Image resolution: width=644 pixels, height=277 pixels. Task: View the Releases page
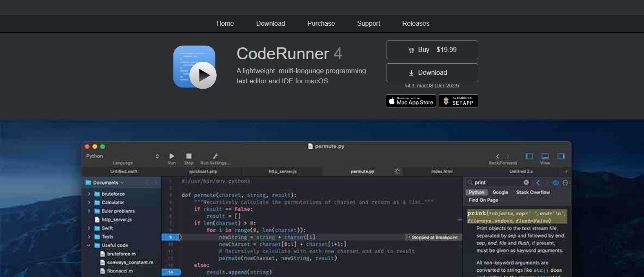point(415,23)
